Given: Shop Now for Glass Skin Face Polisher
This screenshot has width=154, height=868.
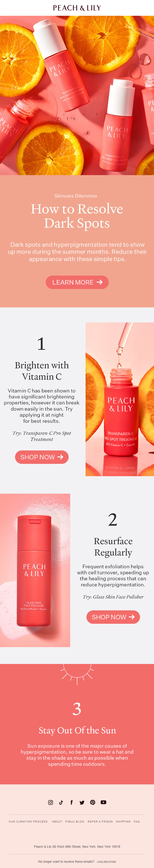Looking at the screenshot, I should click(113, 617).
